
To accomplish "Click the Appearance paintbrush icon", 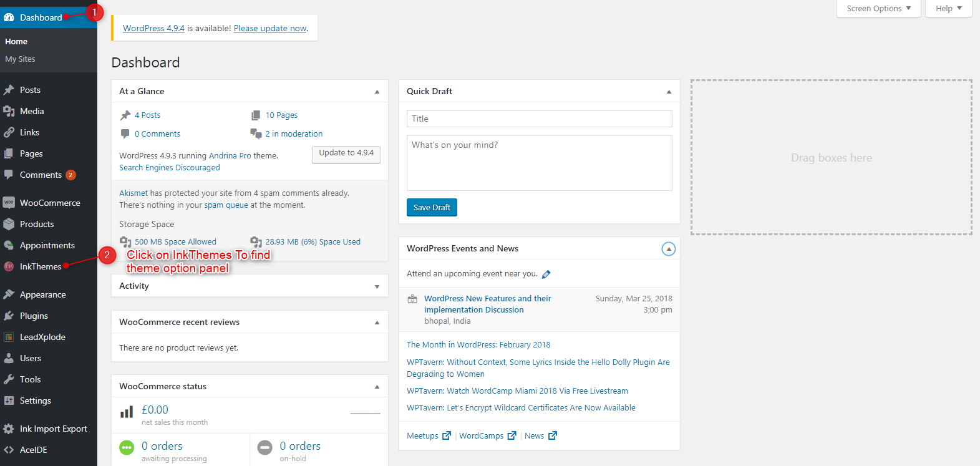I will 9,294.
